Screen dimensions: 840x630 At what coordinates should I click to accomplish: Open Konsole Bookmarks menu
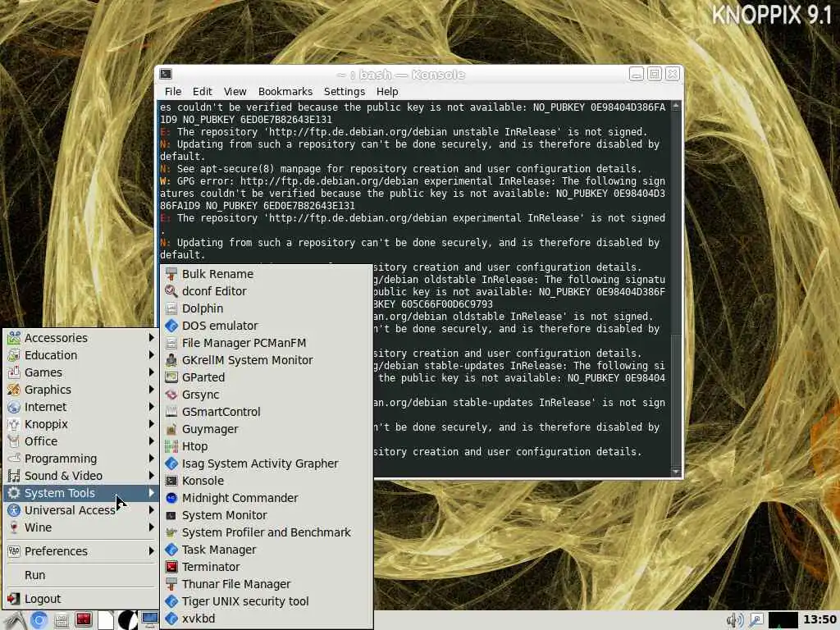pyautogui.click(x=285, y=92)
